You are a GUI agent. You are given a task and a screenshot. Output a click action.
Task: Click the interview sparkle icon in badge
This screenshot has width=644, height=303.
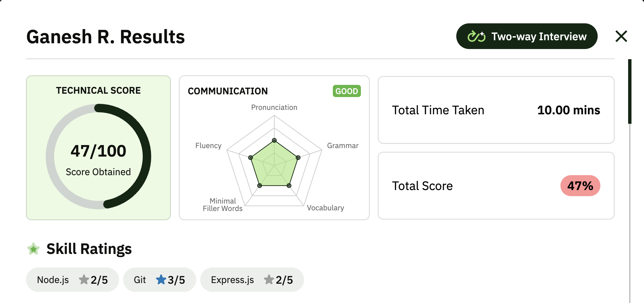coord(476,36)
